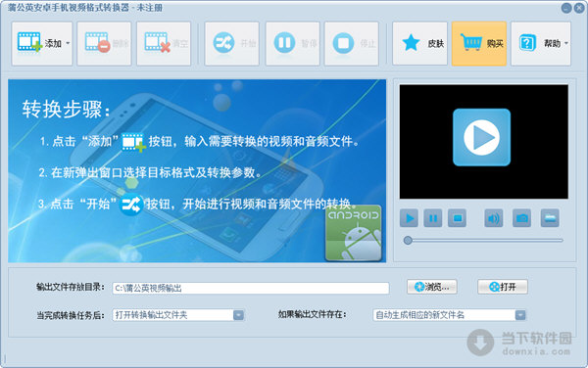The width and height of the screenshot is (588, 368).
Task: Play the video with the small play control
Action: click(x=409, y=218)
